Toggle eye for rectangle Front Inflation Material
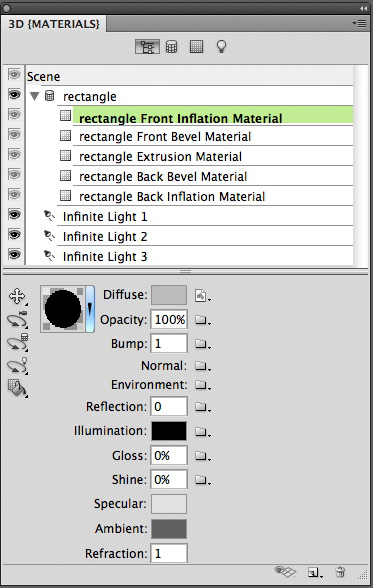 14,114
